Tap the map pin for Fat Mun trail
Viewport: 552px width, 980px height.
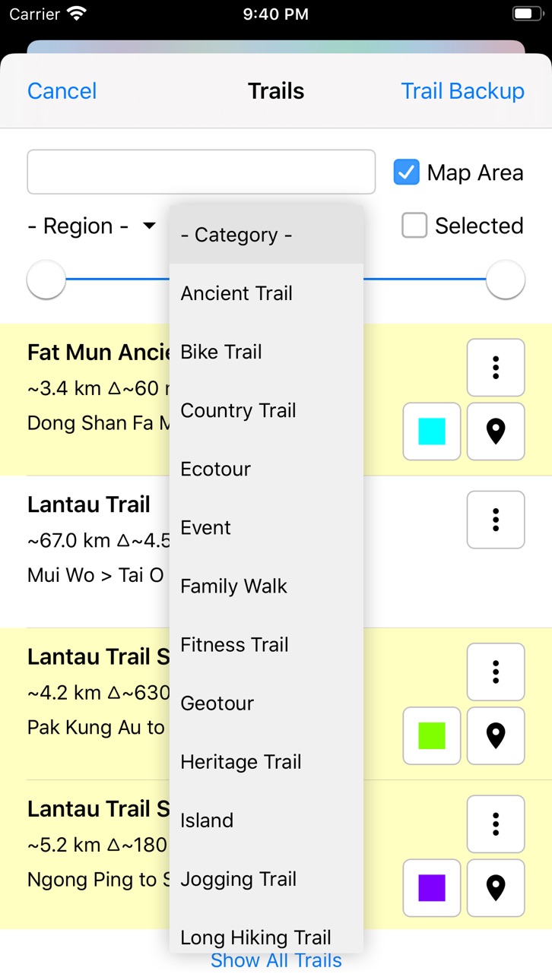tap(496, 432)
